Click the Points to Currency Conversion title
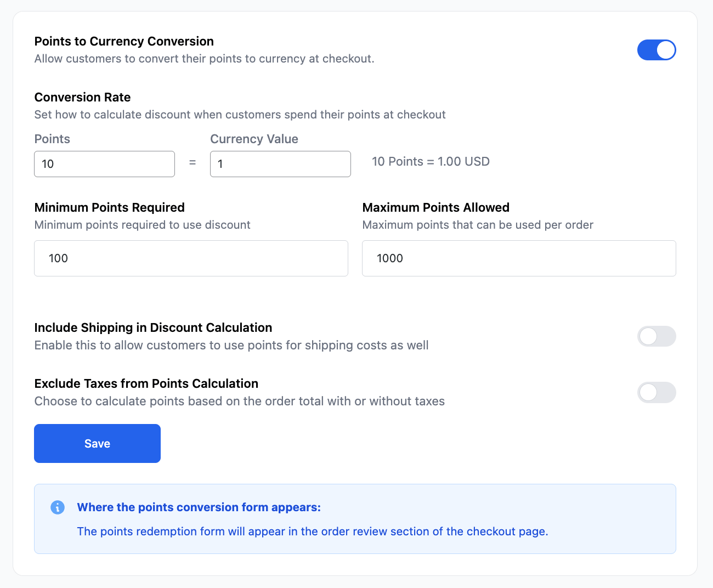Viewport: 713px width, 588px height. pos(124,41)
